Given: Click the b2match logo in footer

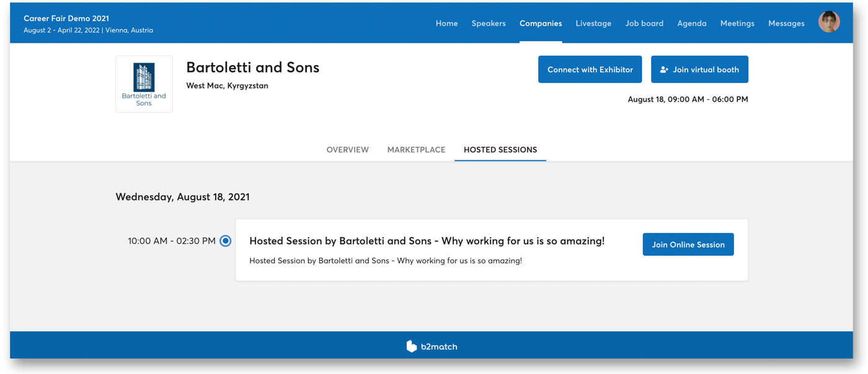Looking at the screenshot, I should (x=432, y=346).
